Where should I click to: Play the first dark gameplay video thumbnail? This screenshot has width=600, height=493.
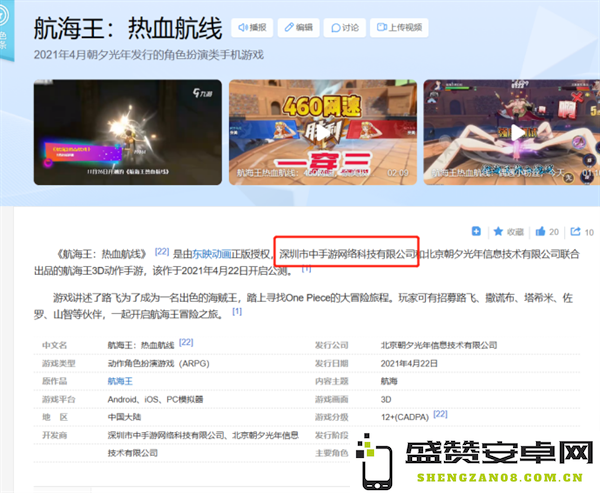pyautogui.click(x=128, y=132)
